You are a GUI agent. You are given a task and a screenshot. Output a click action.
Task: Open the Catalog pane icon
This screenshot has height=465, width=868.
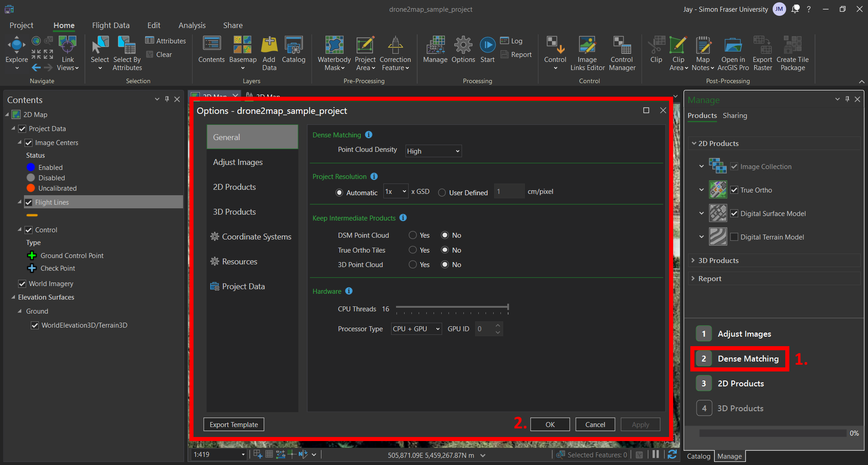(293, 45)
